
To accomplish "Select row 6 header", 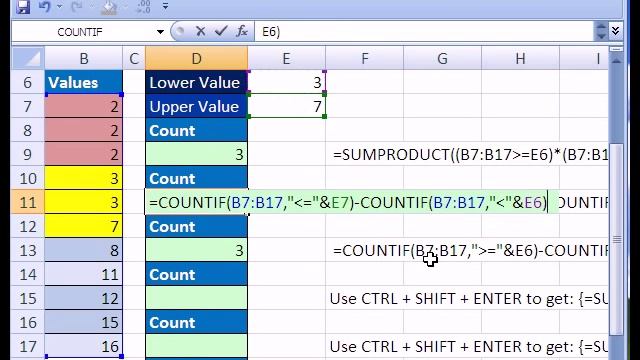I will click(x=28, y=82).
